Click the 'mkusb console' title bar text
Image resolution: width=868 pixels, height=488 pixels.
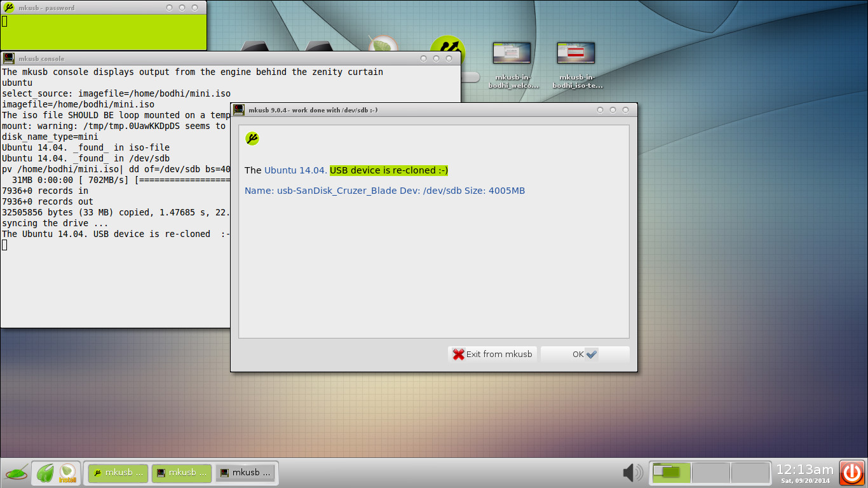coord(41,58)
